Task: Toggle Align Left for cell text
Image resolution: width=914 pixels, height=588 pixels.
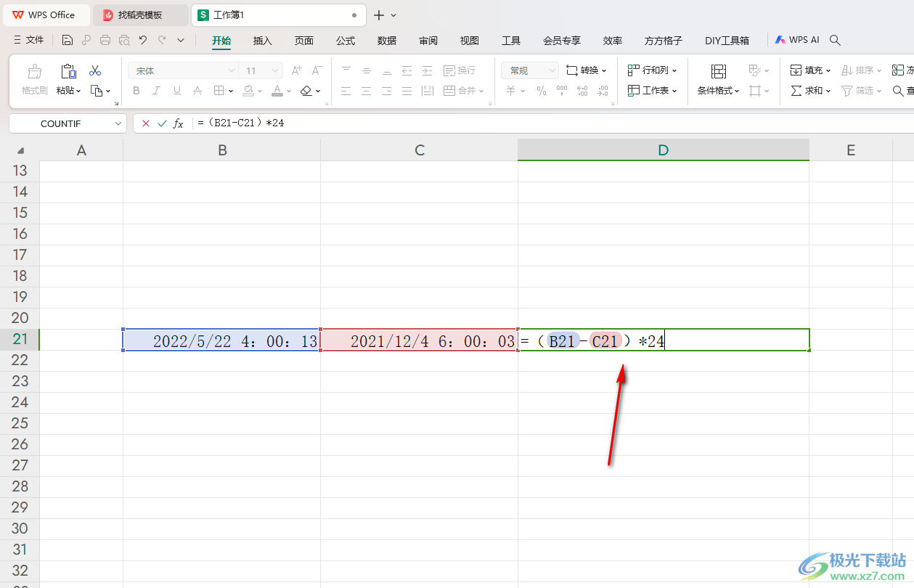Action: point(346,91)
